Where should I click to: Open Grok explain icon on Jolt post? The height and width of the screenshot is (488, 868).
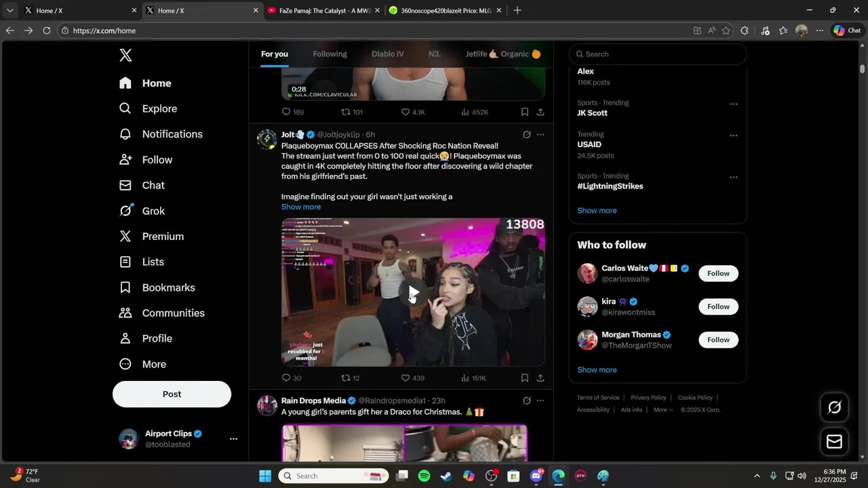[x=526, y=135]
